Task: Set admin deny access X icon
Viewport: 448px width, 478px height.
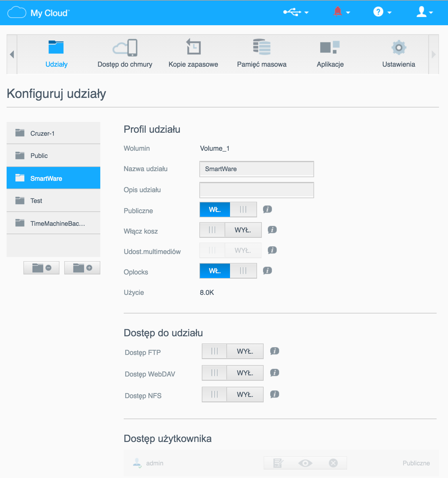Action: pyautogui.click(x=333, y=463)
